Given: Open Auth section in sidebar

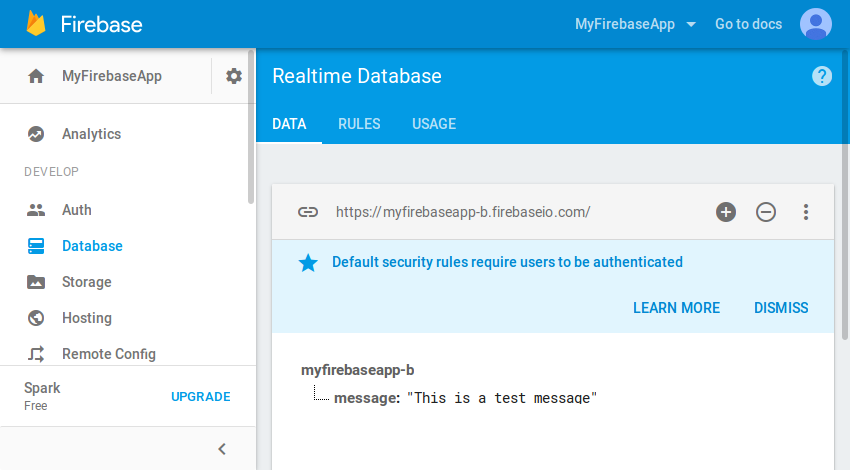Looking at the screenshot, I should 76,210.
